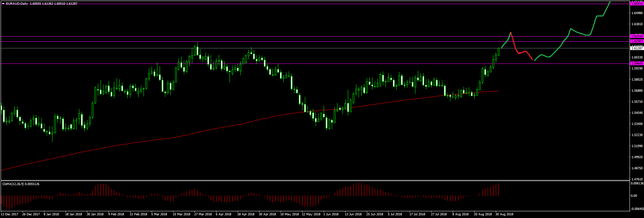This screenshot has height=218, width=644.
Task: Click the 1.63810 price scale value
Action: pyautogui.click(x=637, y=24)
